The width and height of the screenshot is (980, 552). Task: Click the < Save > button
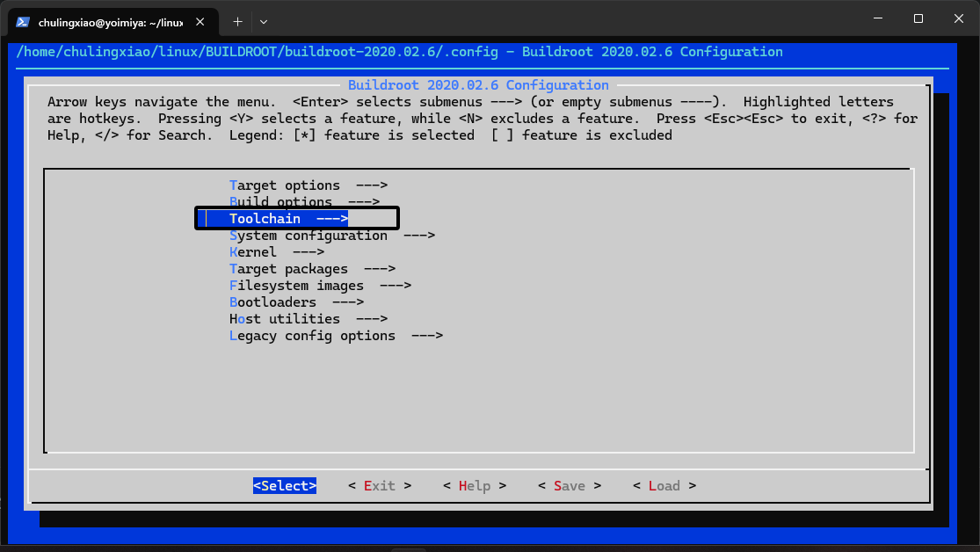click(x=570, y=486)
